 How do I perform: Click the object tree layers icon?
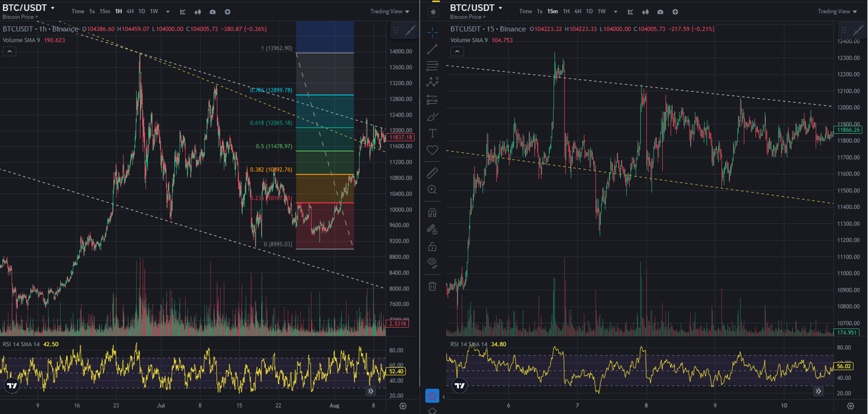point(433,411)
